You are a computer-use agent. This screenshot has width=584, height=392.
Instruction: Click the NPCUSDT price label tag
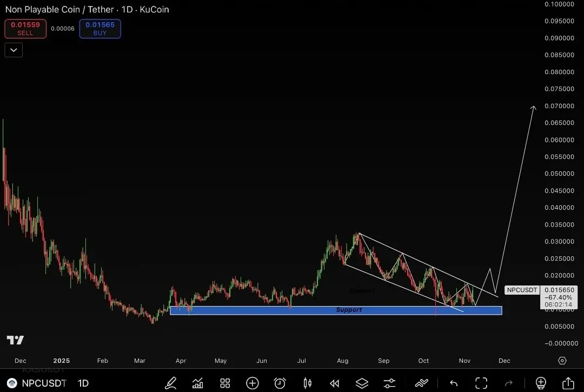click(x=522, y=290)
